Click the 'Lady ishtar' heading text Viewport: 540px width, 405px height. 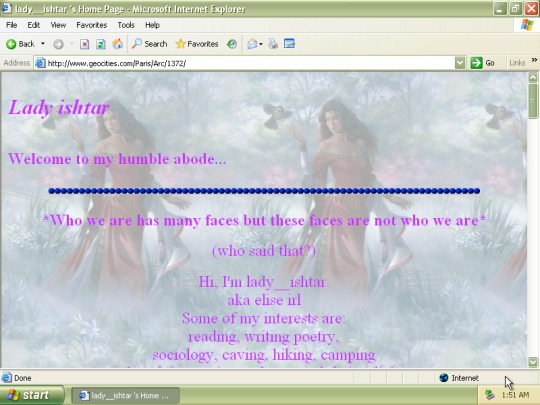click(59, 107)
